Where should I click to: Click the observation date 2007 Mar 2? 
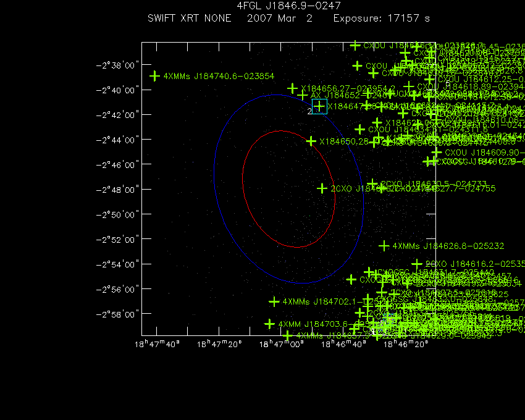tap(280, 18)
